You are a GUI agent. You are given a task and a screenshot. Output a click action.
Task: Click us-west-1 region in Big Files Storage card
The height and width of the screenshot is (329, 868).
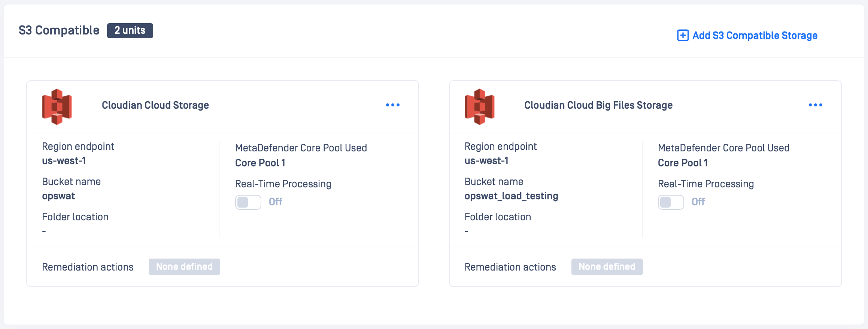[x=486, y=161]
